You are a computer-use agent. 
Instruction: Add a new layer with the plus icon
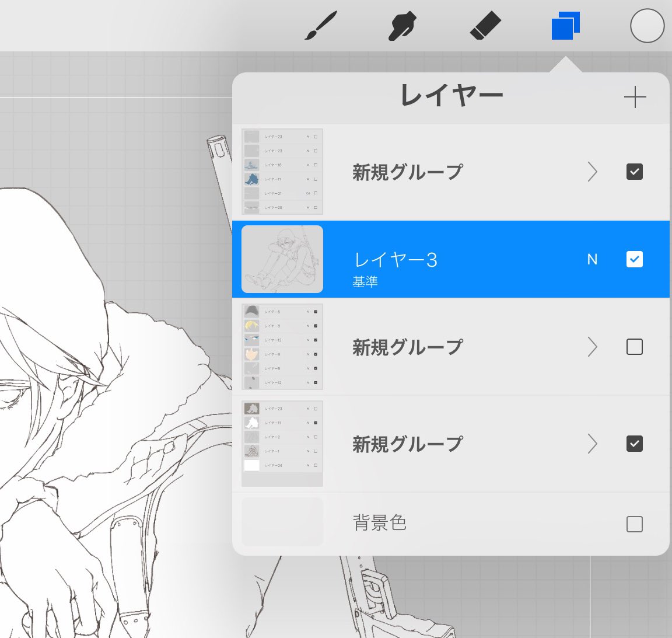click(x=635, y=97)
